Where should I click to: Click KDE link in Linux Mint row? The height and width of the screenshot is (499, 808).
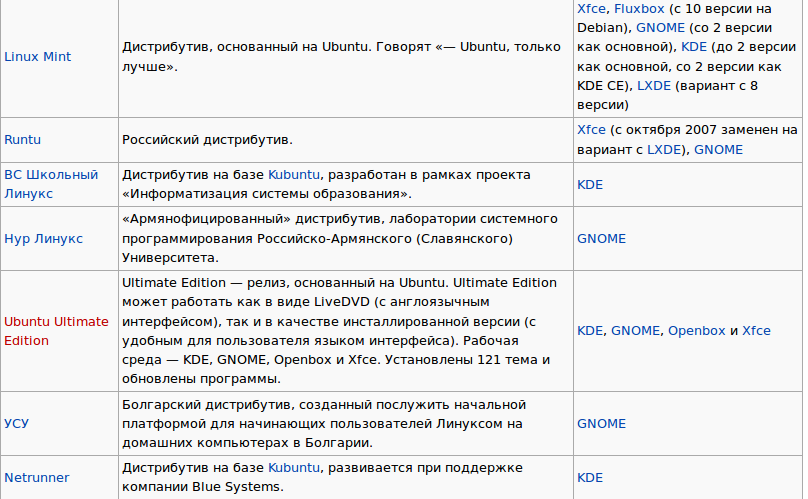tap(694, 47)
